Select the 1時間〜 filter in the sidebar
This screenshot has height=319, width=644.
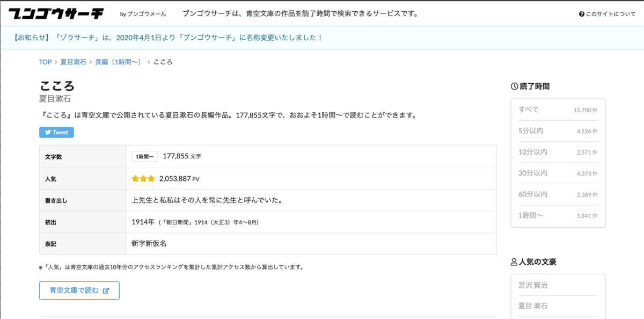[558, 215]
